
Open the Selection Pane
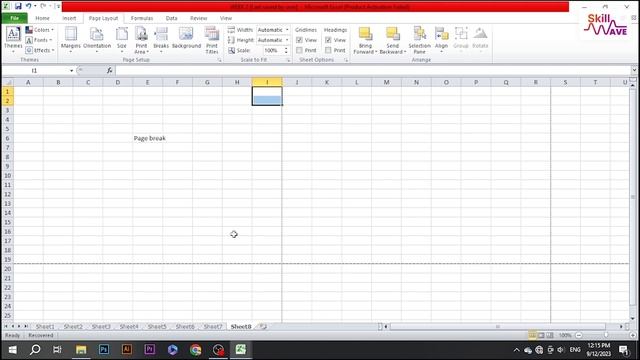click(x=420, y=40)
